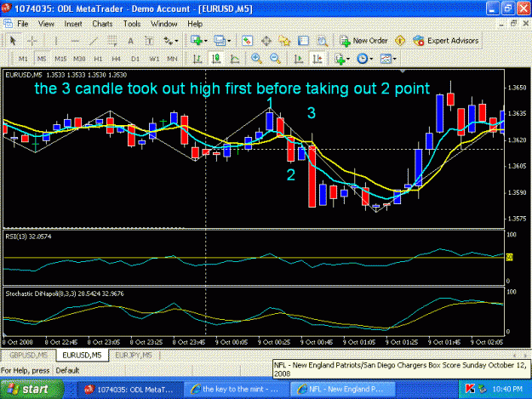
Task: Open the periodicity clock dropdown
Action: (364, 59)
